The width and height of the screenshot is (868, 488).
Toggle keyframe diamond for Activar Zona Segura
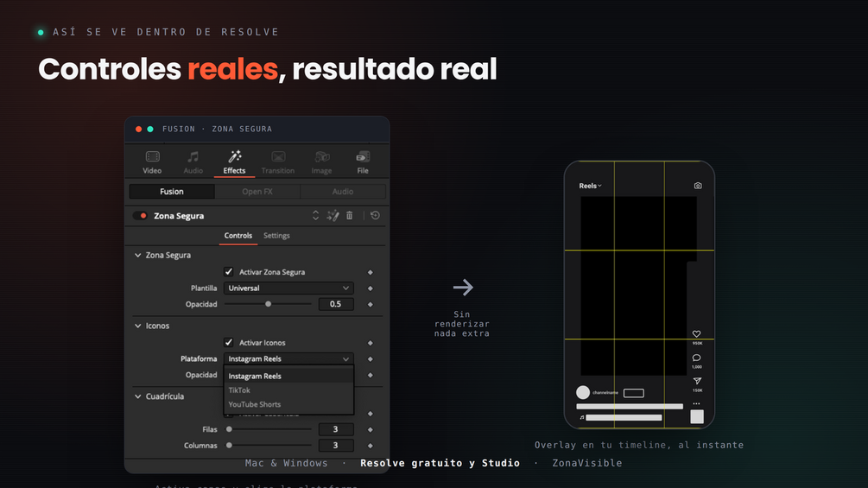pyautogui.click(x=371, y=272)
